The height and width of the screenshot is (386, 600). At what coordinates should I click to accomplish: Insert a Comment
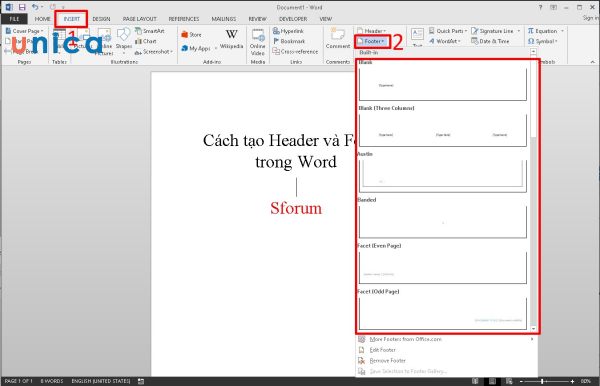(338, 39)
